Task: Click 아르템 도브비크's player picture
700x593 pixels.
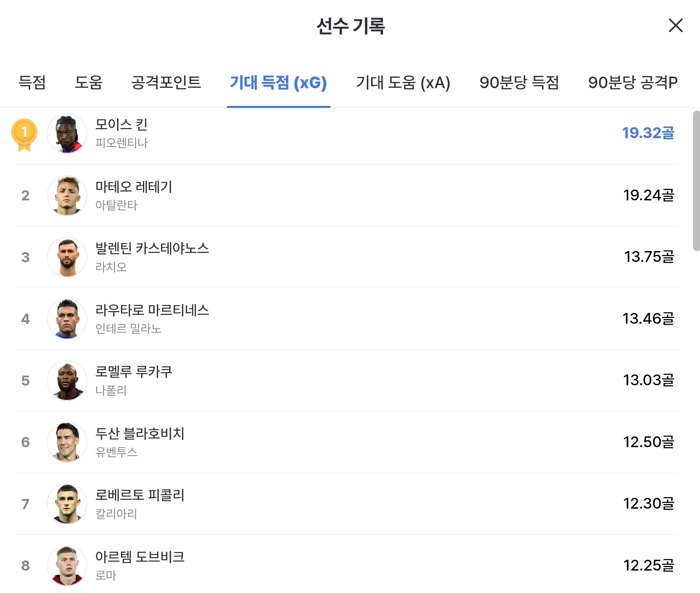Action: pyautogui.click(x=67, y=566)
